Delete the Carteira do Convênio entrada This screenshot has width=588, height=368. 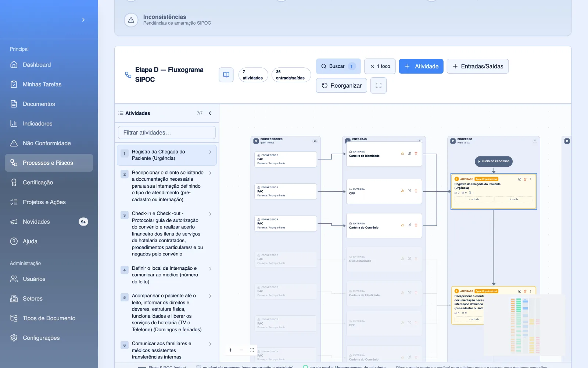416,225
